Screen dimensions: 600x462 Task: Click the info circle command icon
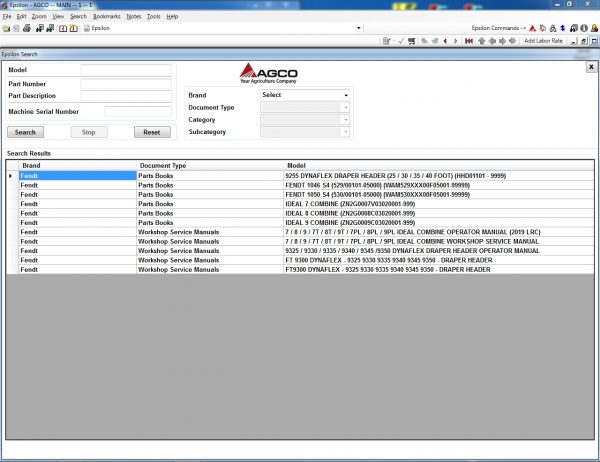pos(584,28)
